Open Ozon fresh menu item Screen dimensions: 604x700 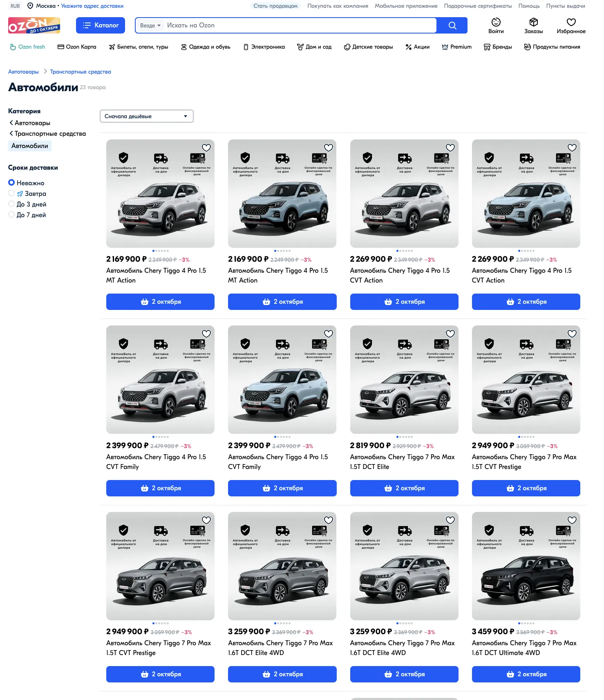click(x=27, y=47)
